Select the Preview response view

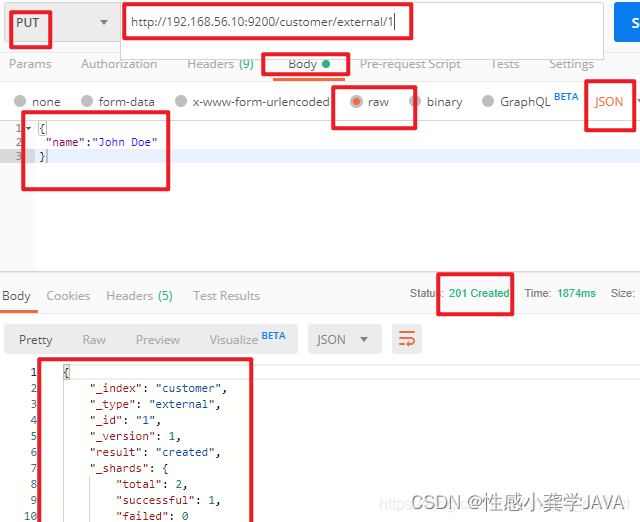click(158, 340)
